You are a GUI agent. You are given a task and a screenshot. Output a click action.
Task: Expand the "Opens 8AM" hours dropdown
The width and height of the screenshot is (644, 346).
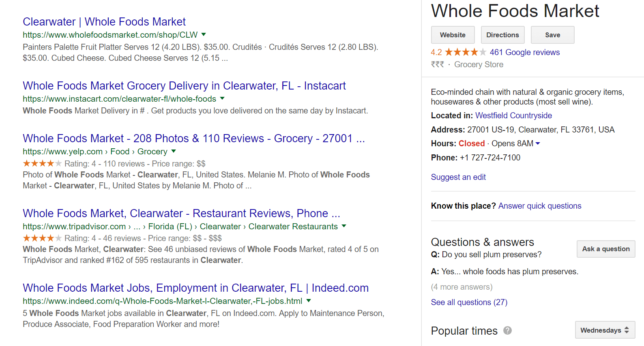[x=538, y=143]
